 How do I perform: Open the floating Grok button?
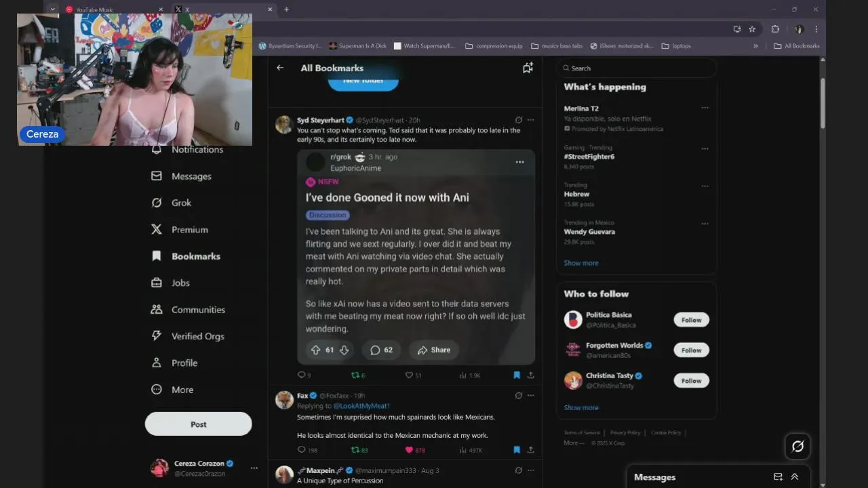coord(797,446)
